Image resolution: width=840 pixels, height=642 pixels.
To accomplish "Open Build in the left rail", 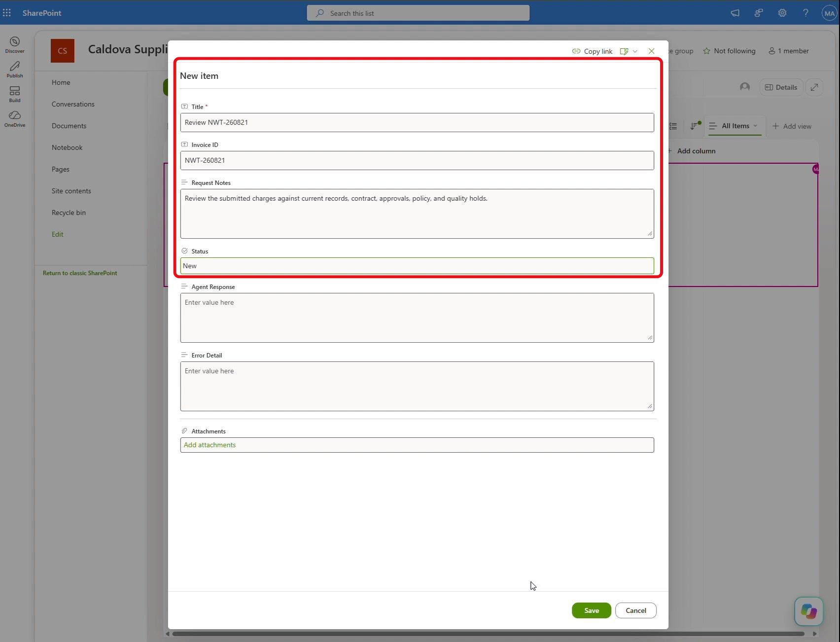I will tap(15, 94).
